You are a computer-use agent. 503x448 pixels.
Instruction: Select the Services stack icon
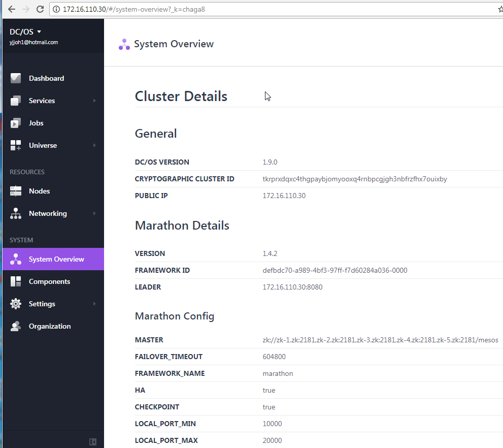coord(15,101)
